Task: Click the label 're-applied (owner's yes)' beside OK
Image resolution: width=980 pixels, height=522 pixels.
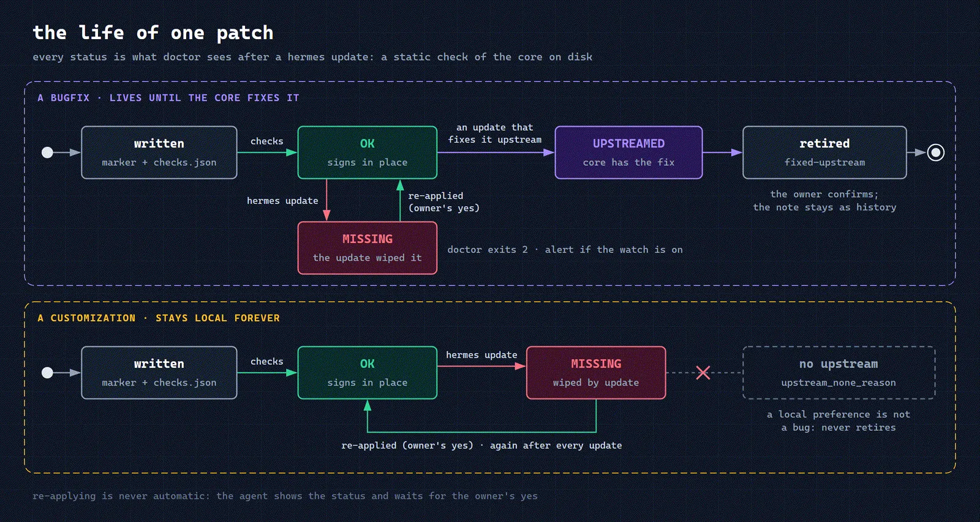Action: (x=444, y=202)
